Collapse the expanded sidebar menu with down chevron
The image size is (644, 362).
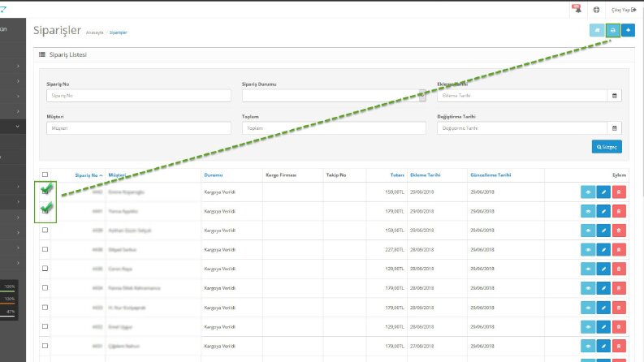point(17,127)
